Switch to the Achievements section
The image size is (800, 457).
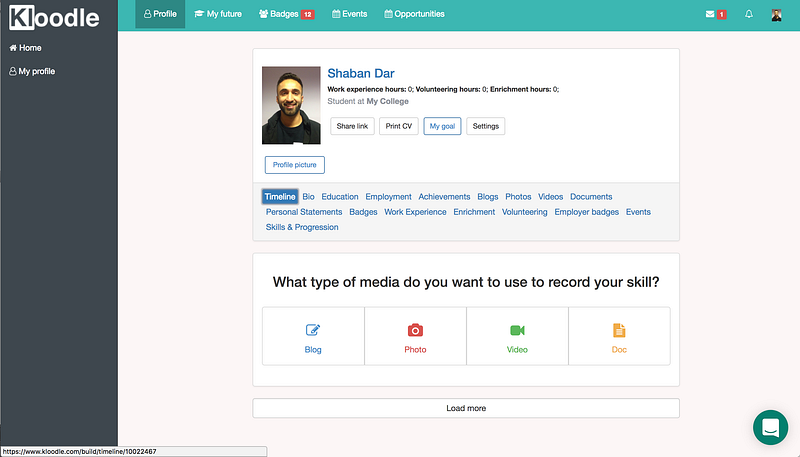444,197
